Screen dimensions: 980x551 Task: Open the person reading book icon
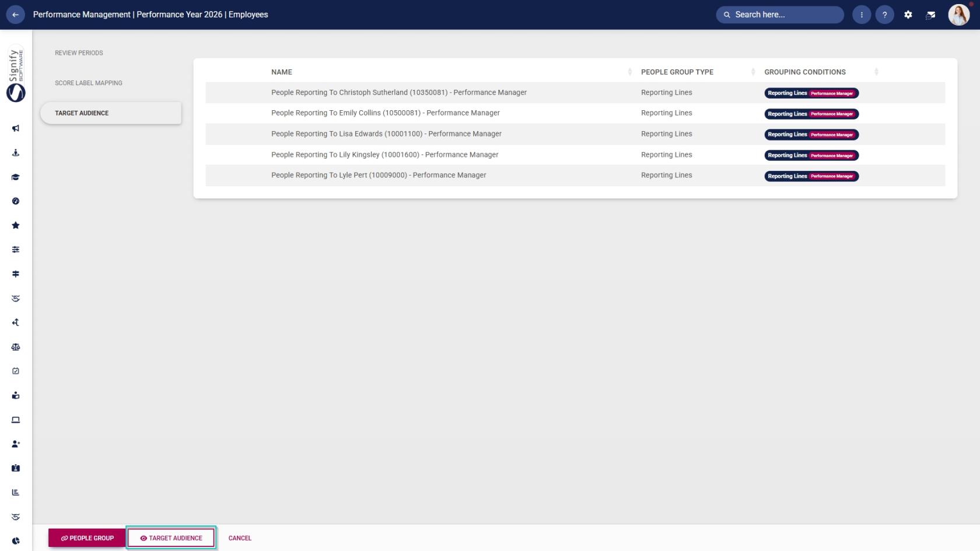click(16, 395)
